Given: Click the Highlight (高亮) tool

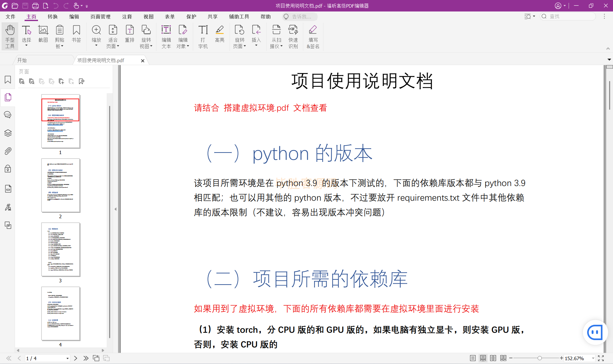Looking at the screenshot, I should coord(220,33).
